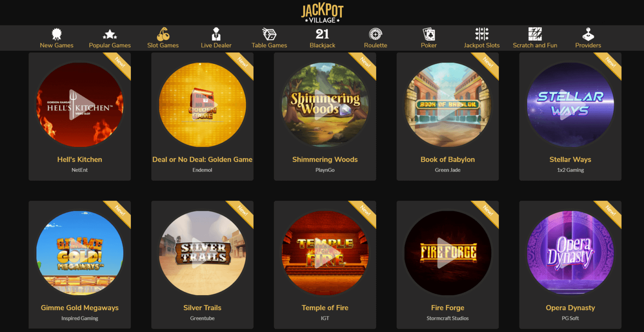Select the Book of Babylon thumbnail
Image resolution: width=644 pixels, height=332 pixels.
click(x=448, y=105)
